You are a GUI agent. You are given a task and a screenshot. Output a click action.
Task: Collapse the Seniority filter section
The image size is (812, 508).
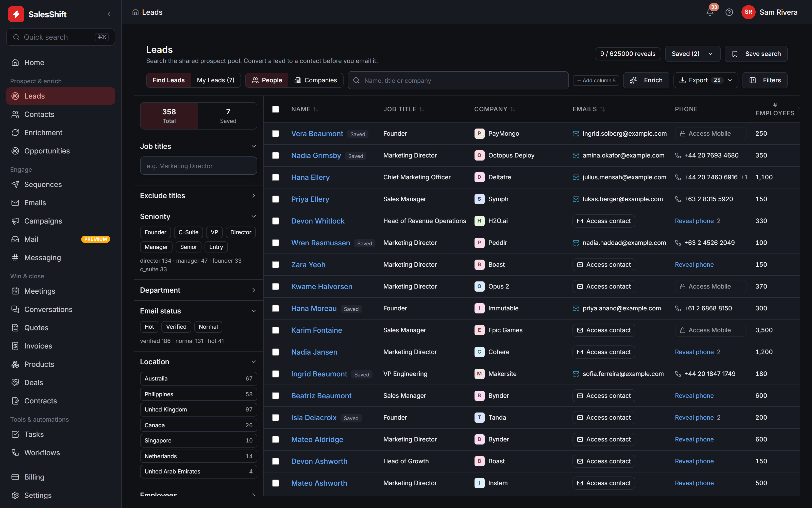pyautogui.click(x=254, y=216)
